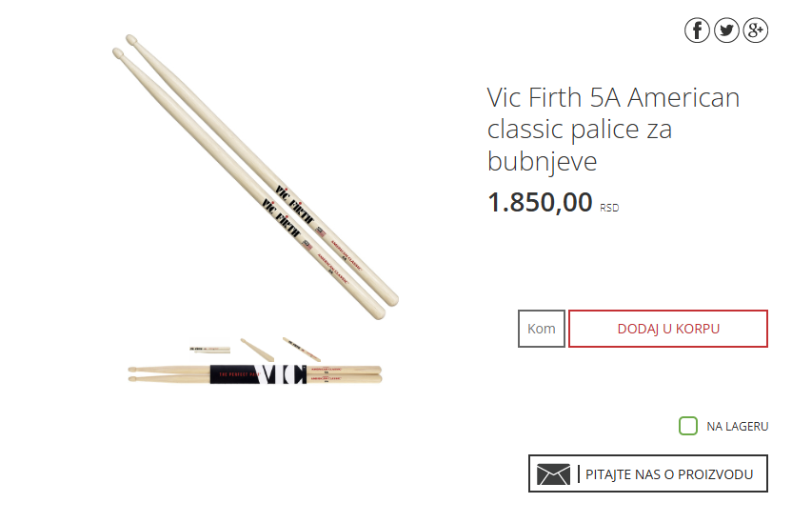The image size is (812, 523).
Task: Open the main drumsticks product photo
Action: (x=255, y=177)
